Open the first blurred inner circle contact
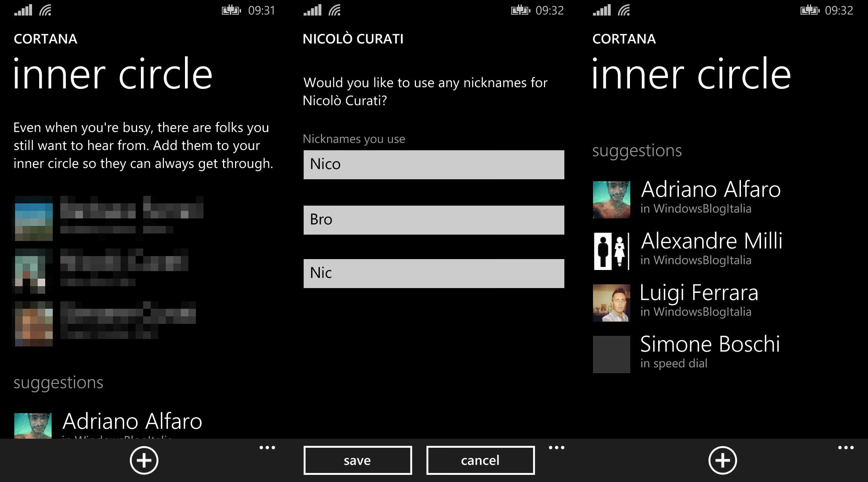This screenshot has height=482, width=868. (x=109, y=218)
